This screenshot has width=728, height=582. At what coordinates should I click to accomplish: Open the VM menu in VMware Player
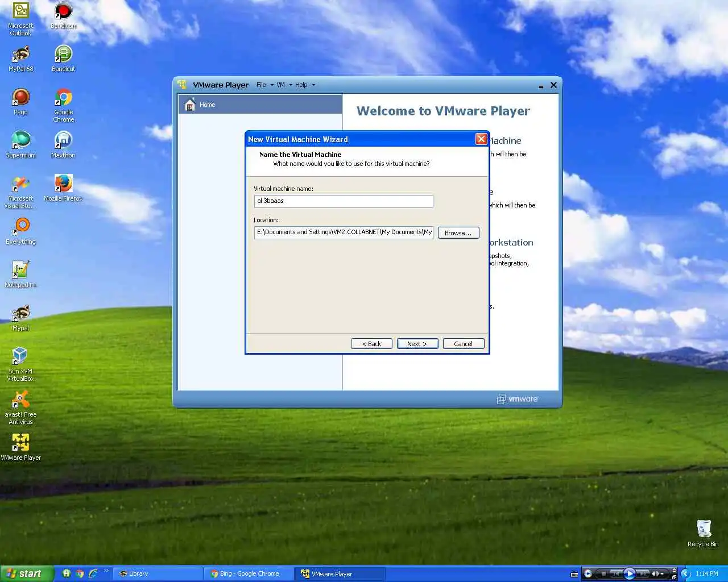tap(284, 85)
